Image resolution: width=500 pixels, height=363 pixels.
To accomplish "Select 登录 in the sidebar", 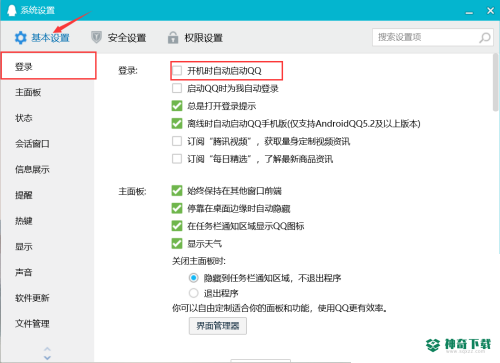I will click(49, 66).
